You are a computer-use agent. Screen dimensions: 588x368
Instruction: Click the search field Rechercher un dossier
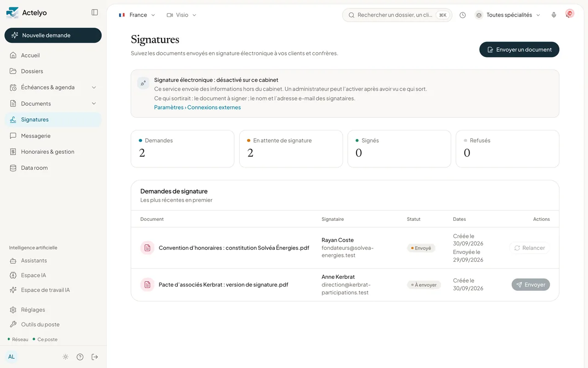click(397, 15)
